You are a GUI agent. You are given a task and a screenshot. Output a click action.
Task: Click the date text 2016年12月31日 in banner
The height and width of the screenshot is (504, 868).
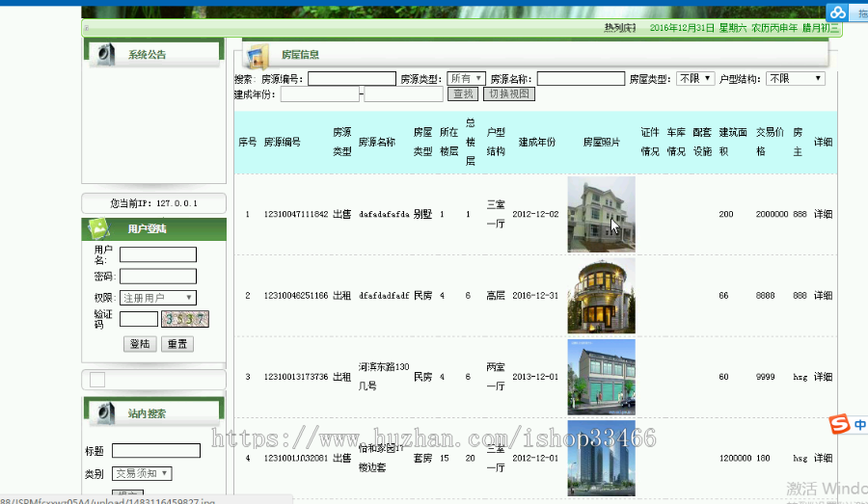tap(682, 28)
